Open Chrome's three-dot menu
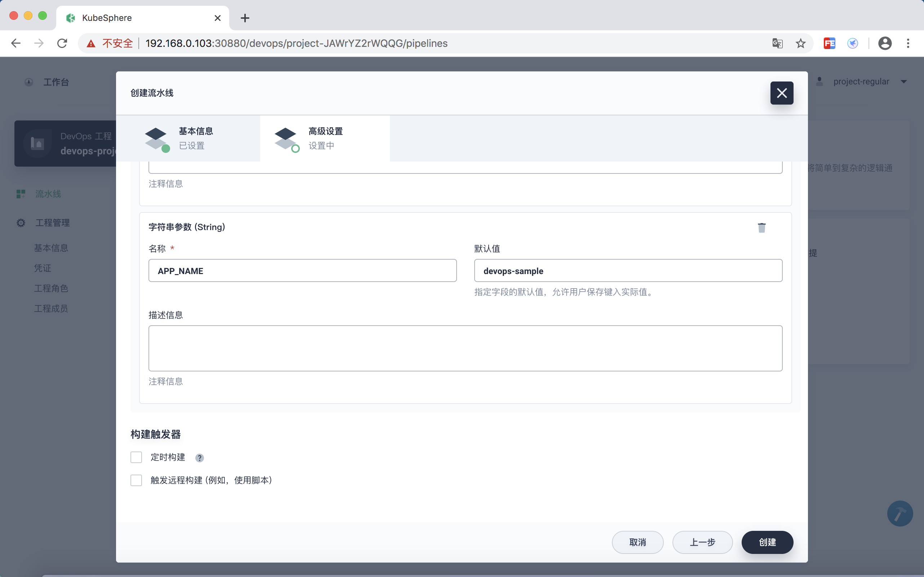 click(x=907, y=44)
